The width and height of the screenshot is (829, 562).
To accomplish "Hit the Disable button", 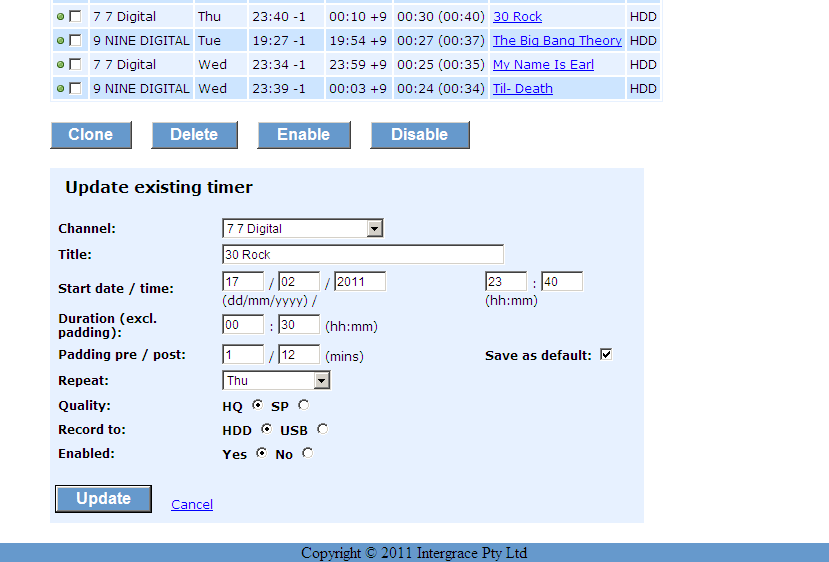I will coord(419,135).
